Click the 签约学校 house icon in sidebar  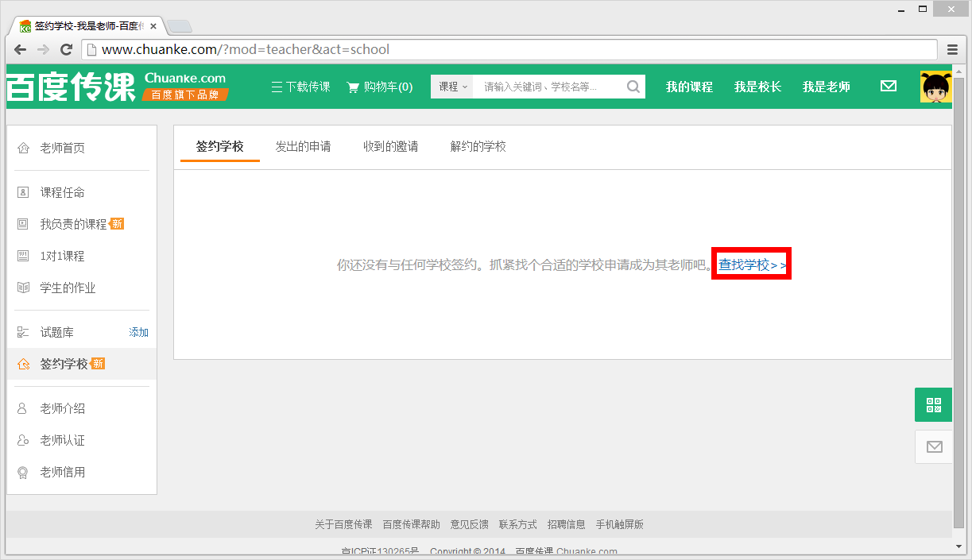point(24,363)
